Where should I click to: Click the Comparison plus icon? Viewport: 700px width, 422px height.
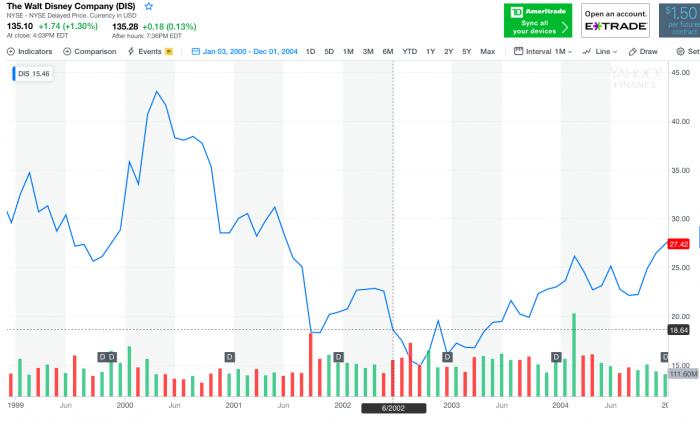(x=68, y=51)
